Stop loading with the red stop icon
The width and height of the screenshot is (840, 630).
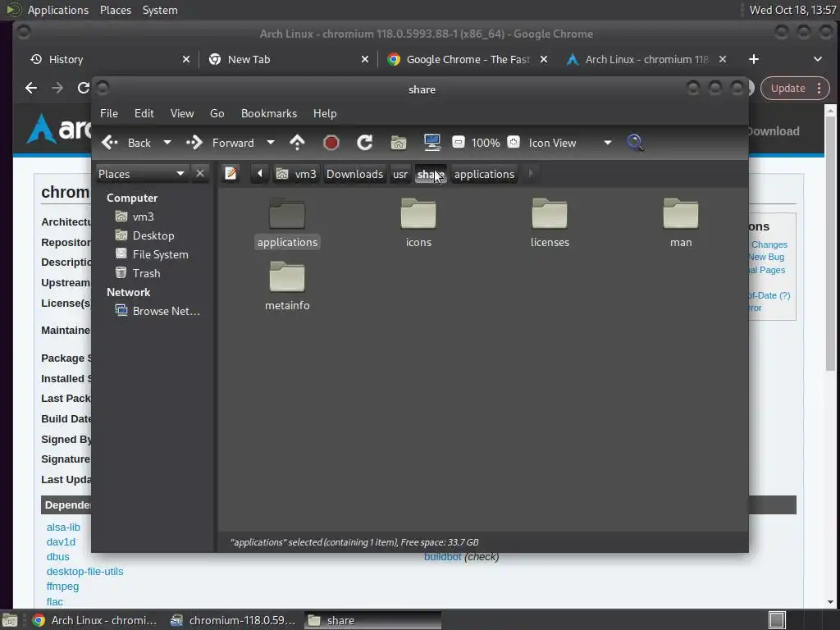(331, 143)
